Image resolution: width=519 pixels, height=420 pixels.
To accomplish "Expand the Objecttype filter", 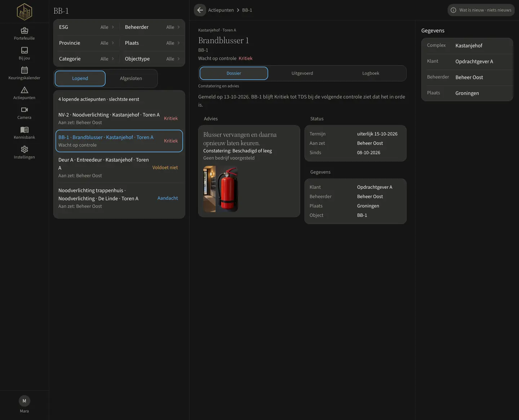I will pos(152,59).
